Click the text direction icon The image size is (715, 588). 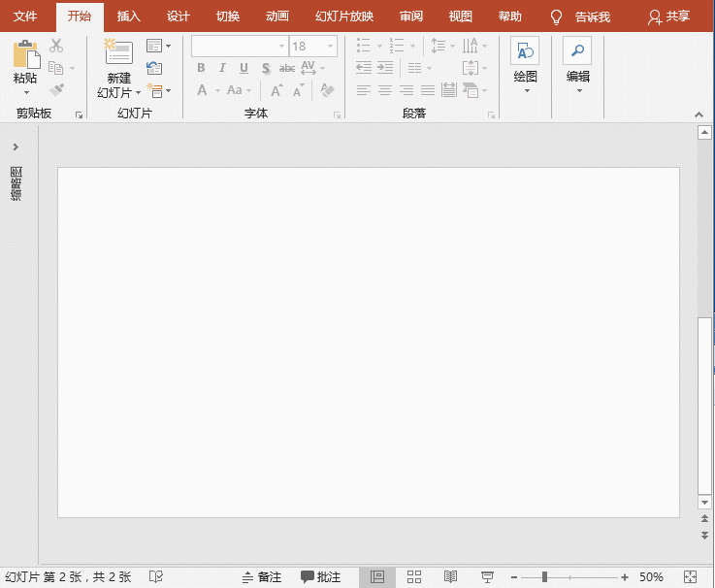pos(471,46)
